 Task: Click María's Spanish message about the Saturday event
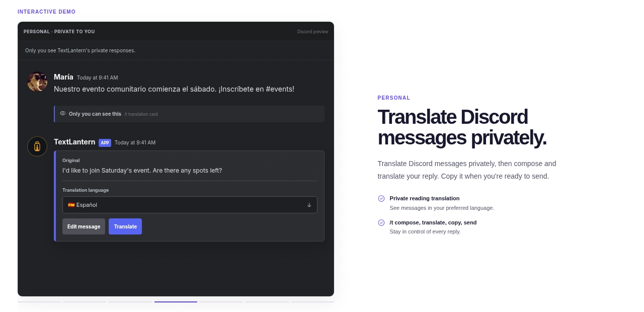174,89
